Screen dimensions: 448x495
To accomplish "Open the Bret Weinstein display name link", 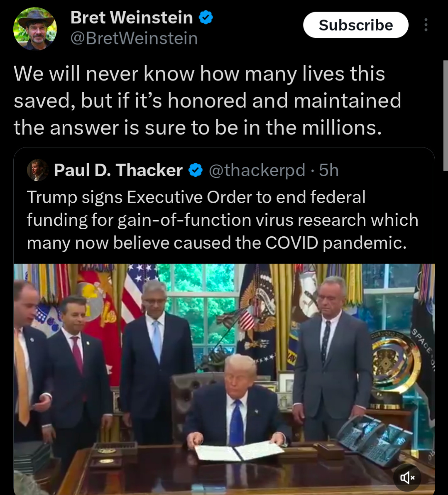I will pos(132,17).
